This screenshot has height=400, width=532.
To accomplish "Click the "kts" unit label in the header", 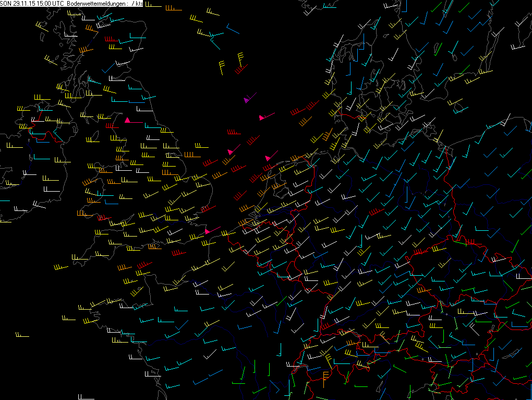I will [x=139, y=4].
